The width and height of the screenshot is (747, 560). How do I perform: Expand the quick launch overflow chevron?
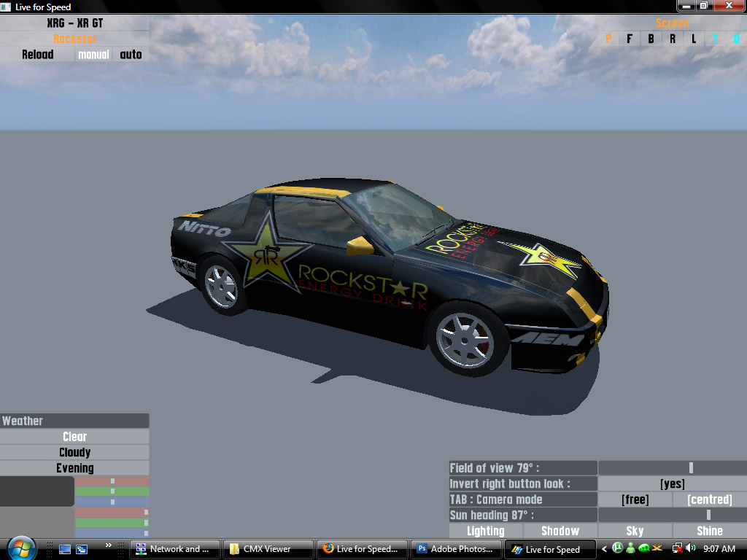pos(109,545)
